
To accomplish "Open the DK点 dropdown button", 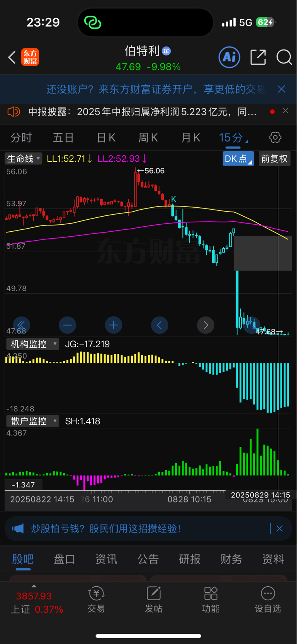I will point(238,159).
